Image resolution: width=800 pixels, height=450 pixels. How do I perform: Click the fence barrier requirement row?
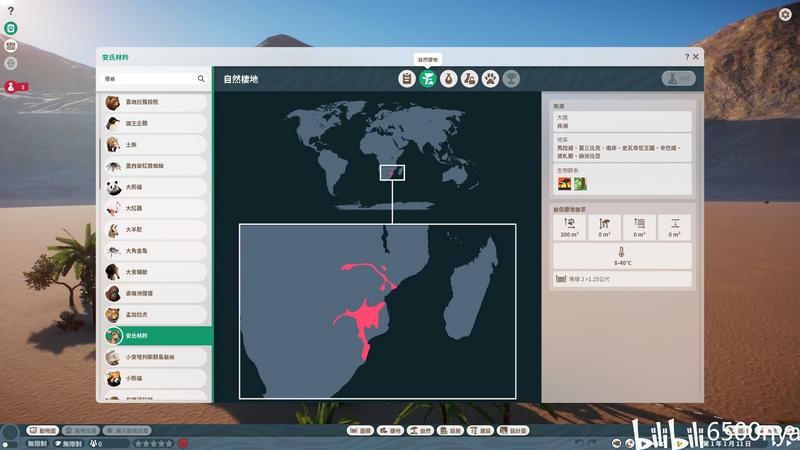tap(622, 279)
